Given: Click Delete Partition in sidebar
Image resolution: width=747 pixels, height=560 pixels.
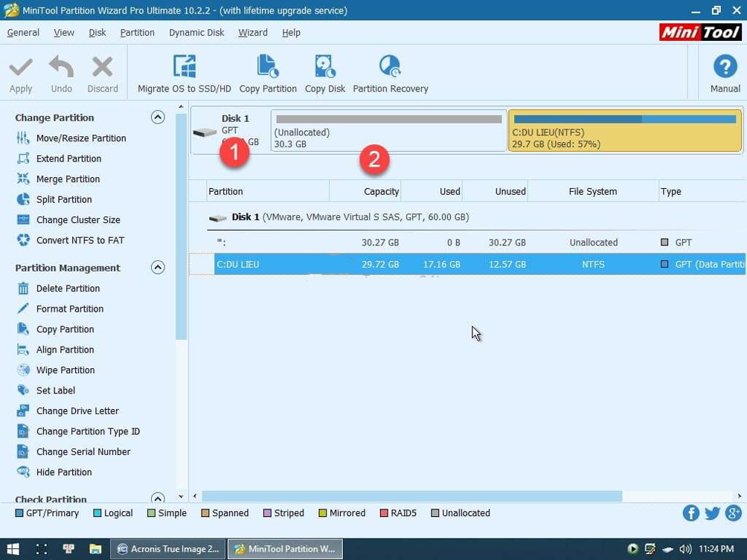Looking at the screenshot, I should pos(68,289).
